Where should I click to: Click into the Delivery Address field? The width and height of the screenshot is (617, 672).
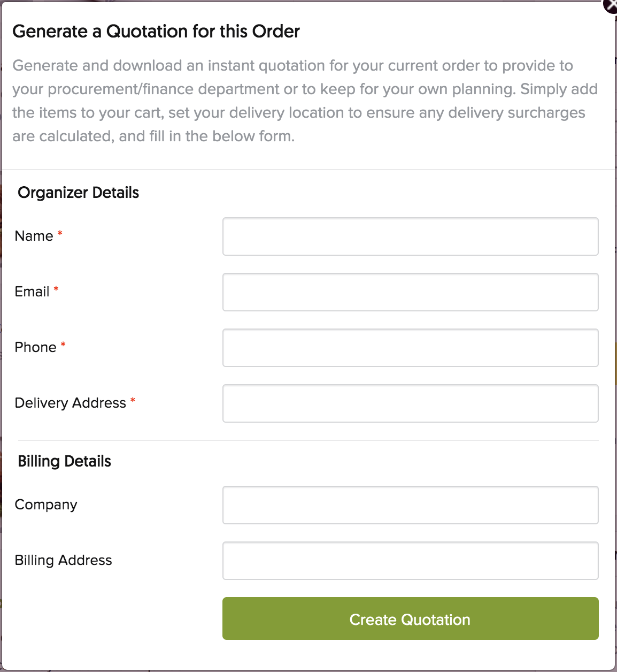click(410, 403)
